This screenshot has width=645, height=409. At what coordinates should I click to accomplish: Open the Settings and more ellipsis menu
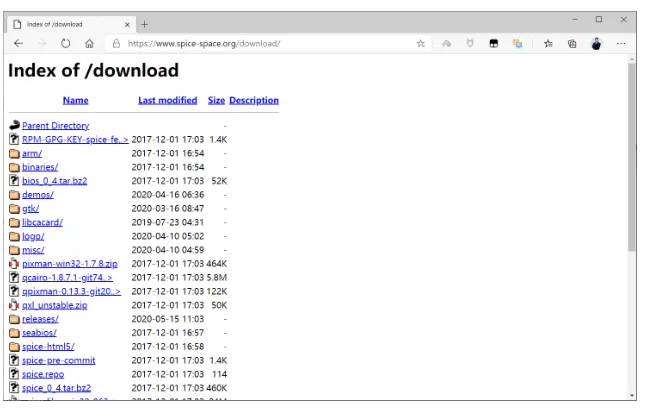tap(621, 43)
